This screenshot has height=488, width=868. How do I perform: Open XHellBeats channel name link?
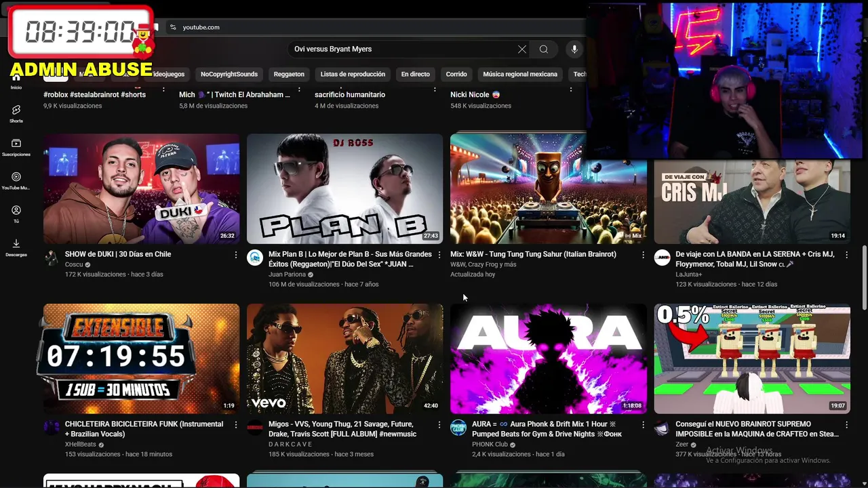(81, 445)
